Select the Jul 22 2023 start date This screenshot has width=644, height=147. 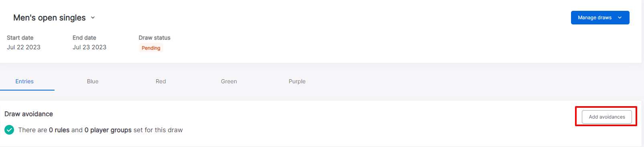(24, 47)
